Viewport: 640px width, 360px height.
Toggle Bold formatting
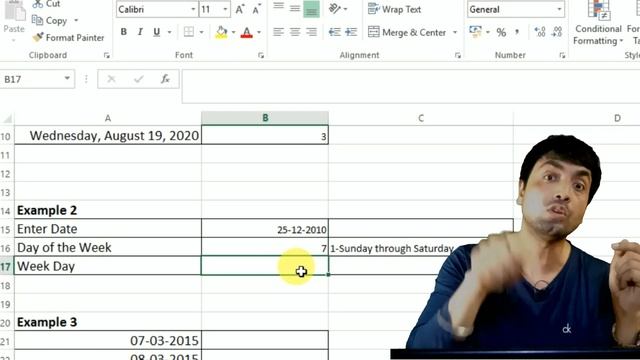[x=124, y=32]
